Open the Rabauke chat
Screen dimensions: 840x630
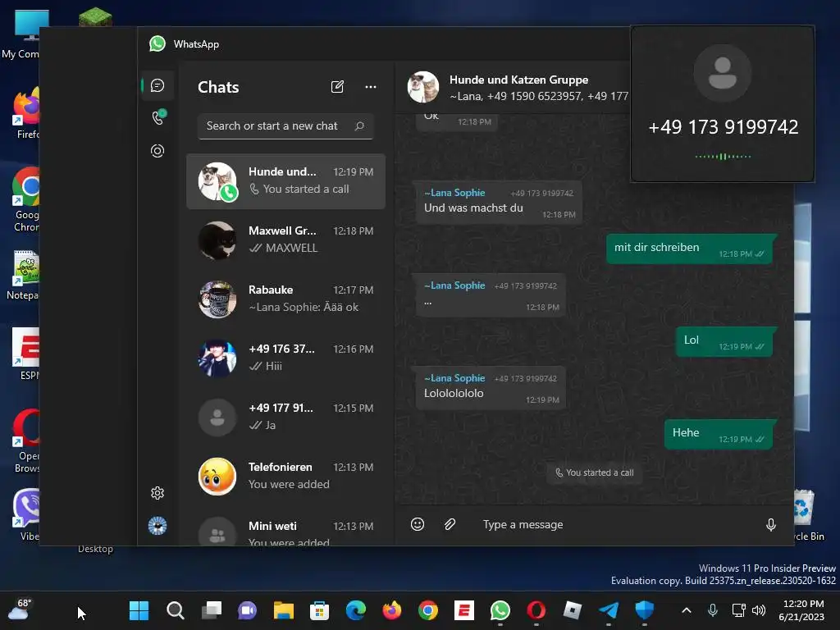coord(285,299)
